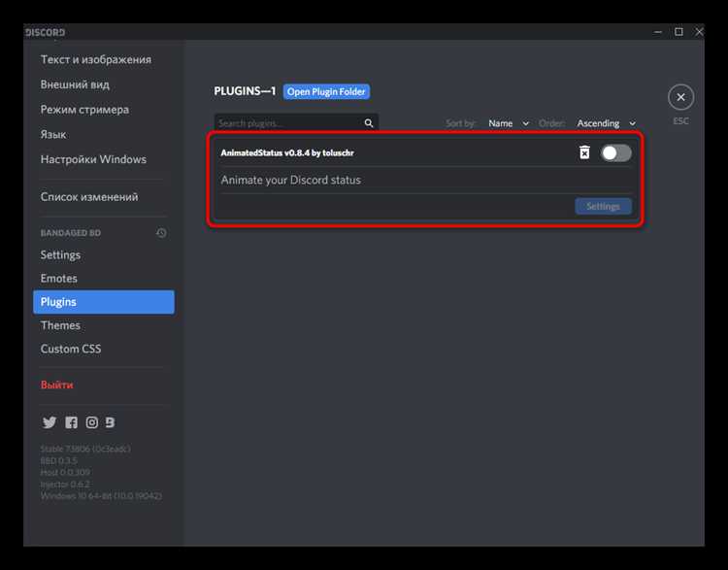Minimize the Discord window
Image resolution: width=728 pixels, height=570 pixels.
(x=657, y=32)
